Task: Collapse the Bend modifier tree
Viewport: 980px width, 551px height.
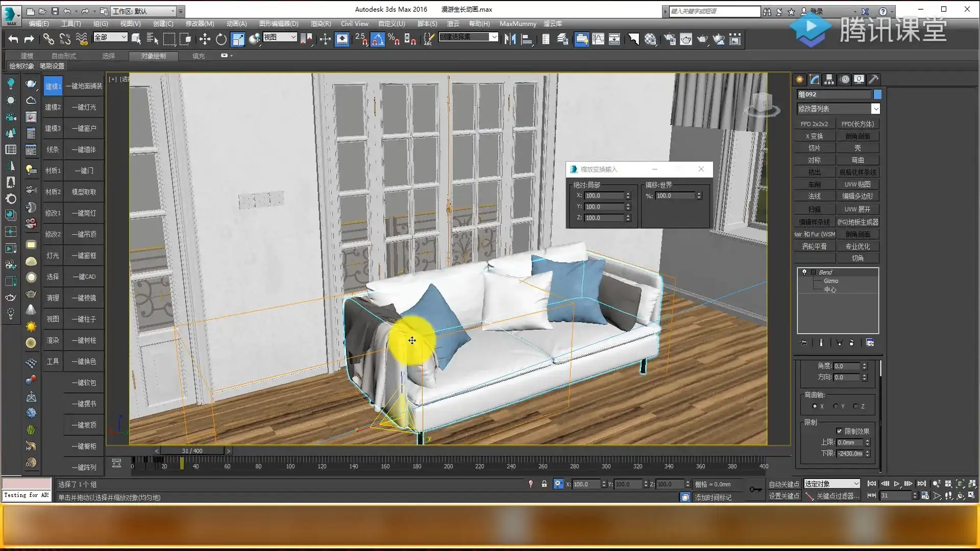Action: (813, 272)
